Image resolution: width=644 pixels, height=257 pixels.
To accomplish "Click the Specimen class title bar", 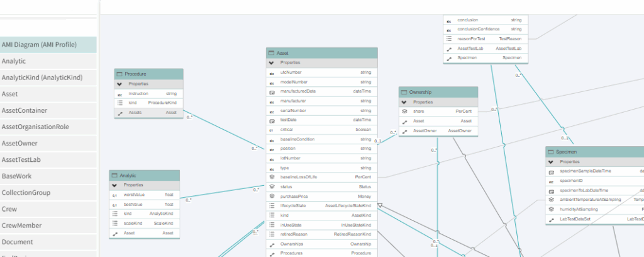I will [595, 152].
